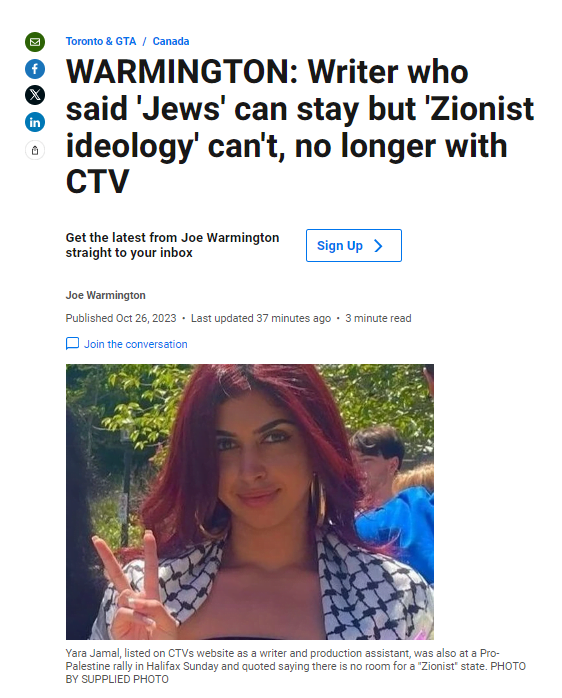Click the Sign Up chevron arrow
Screen dimensions: 562x698
tap(378, 246)
